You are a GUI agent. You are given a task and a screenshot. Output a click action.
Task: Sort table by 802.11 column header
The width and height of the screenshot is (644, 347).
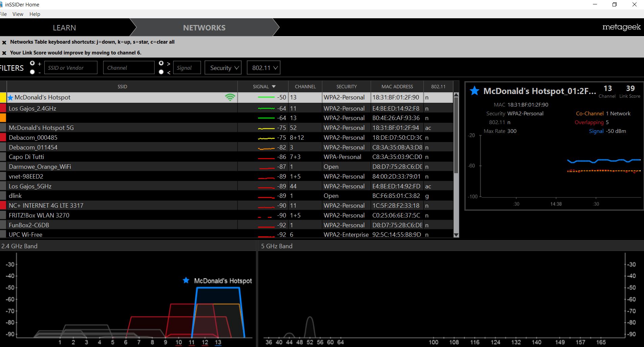[x=438, y=87]
